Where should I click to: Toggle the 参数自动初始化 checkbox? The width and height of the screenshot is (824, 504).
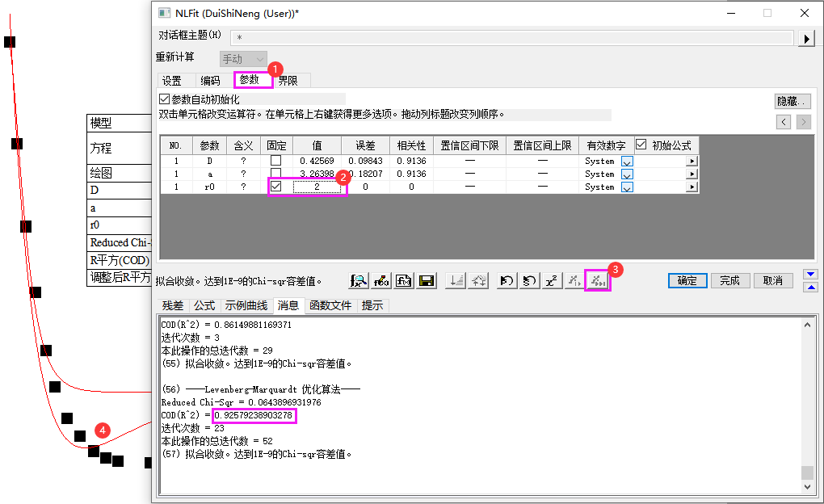[x=165, y=99]
